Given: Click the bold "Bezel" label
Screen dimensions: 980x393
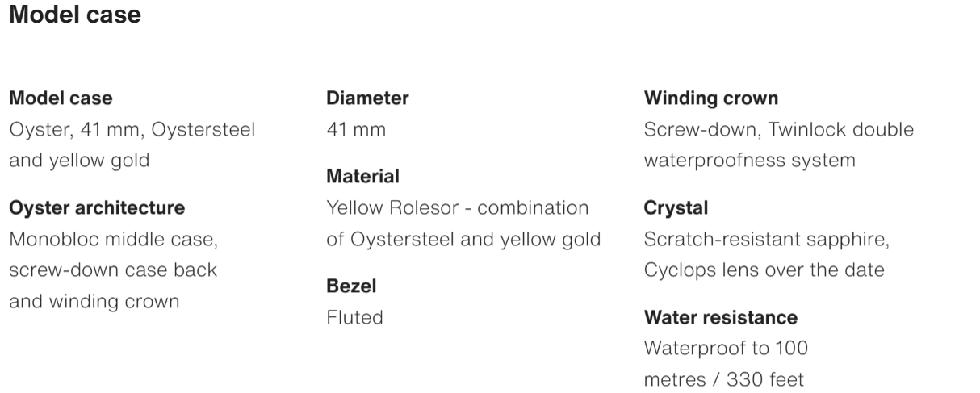Looking at the screenshot, I should coord(351,286).
